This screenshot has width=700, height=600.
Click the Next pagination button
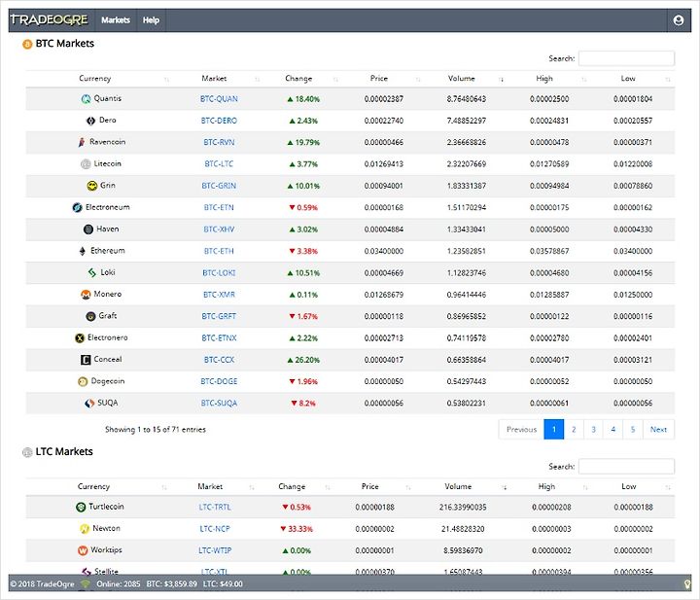click(658, 430)
